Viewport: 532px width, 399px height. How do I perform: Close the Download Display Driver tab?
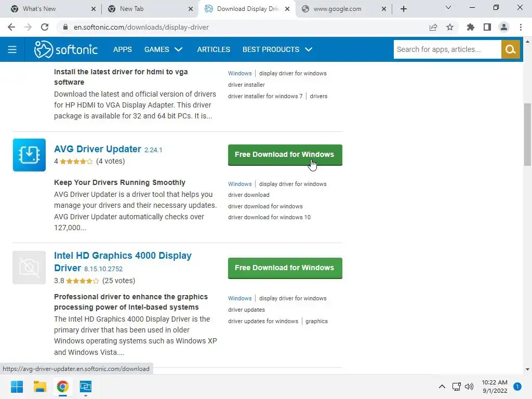(x=287, y=9)
